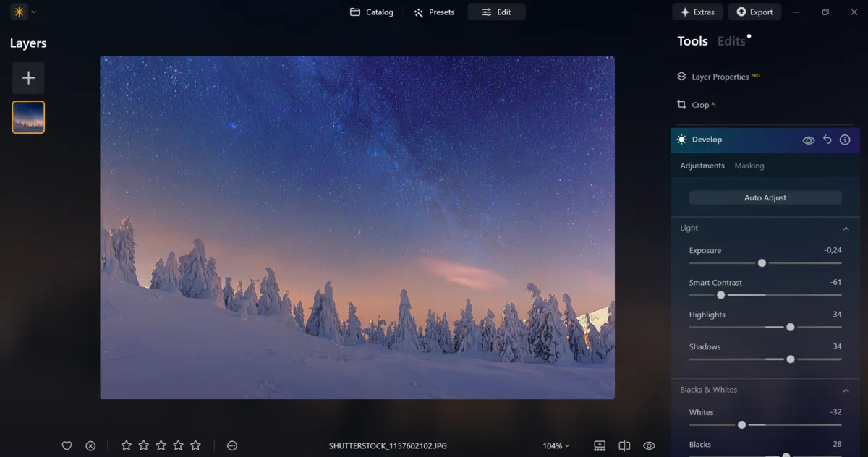Image resolution: width=868 pixels, height=457 pixels.
Task: Collapse the Light section
Action: tap(846, 228)
